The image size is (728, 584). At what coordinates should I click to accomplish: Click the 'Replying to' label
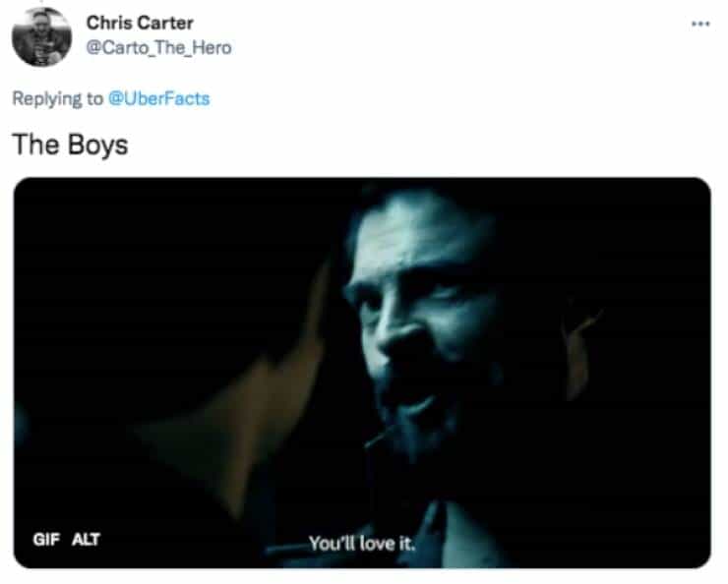[x=58, y=98]
